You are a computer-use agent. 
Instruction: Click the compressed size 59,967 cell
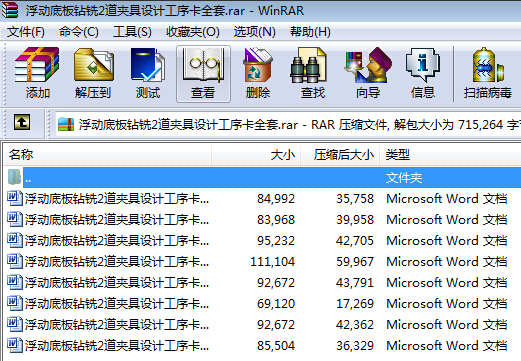(x=355, y=262)
